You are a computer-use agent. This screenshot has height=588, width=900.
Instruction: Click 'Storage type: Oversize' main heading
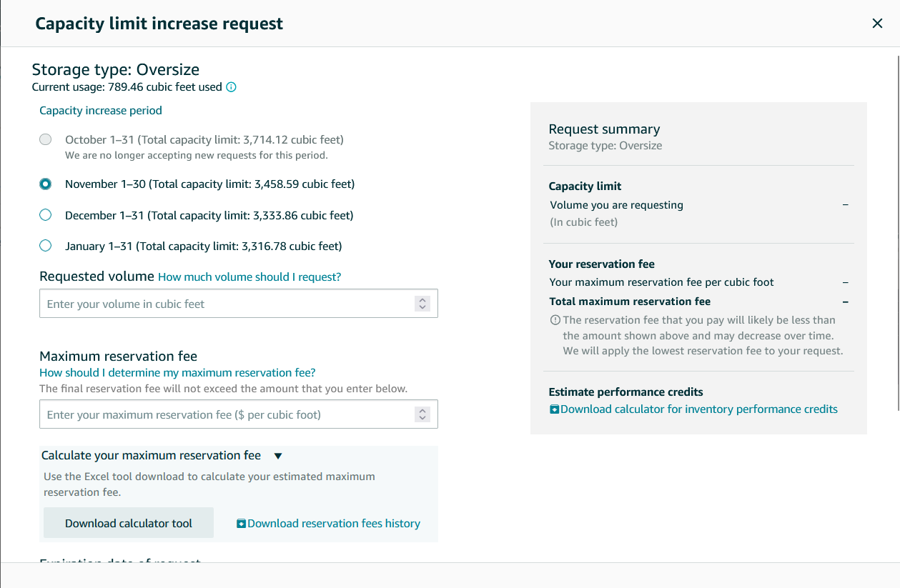(x=116, y=69)
